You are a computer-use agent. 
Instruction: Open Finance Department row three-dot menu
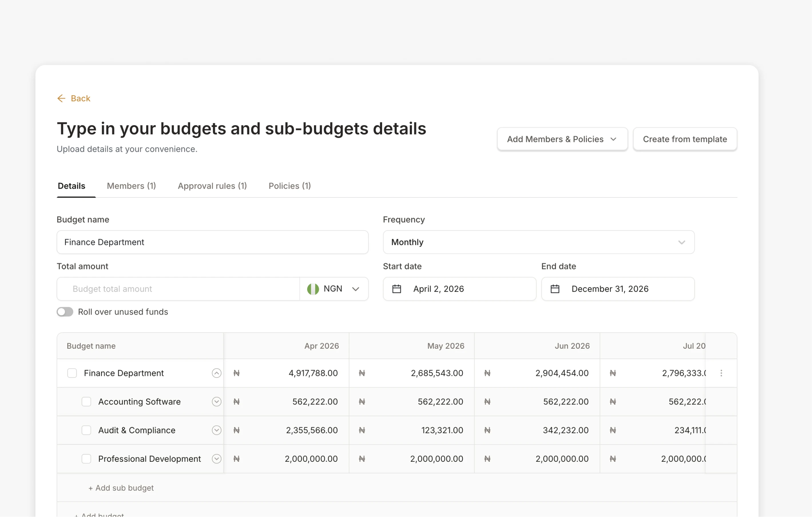click(x=721, y=373)
